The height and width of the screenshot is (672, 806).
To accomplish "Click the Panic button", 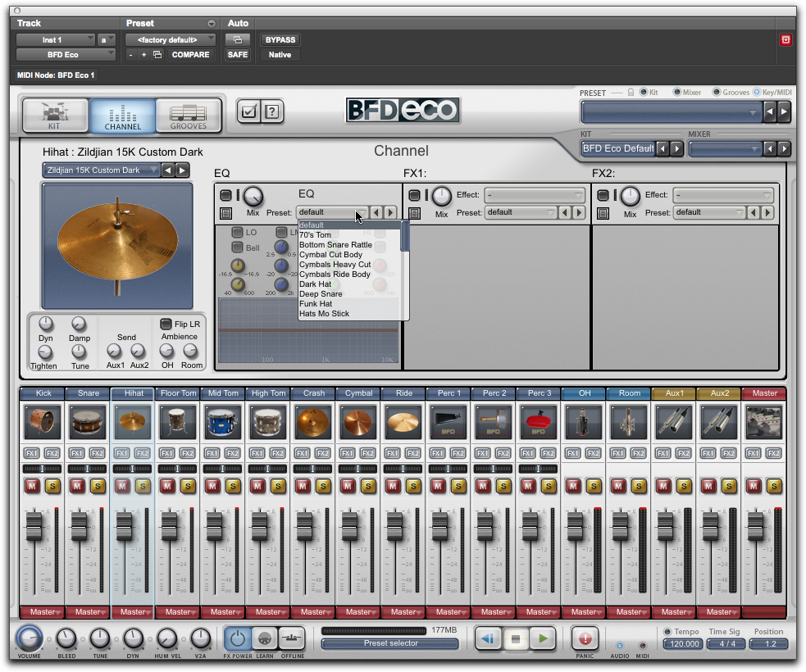I will (585, 638).
